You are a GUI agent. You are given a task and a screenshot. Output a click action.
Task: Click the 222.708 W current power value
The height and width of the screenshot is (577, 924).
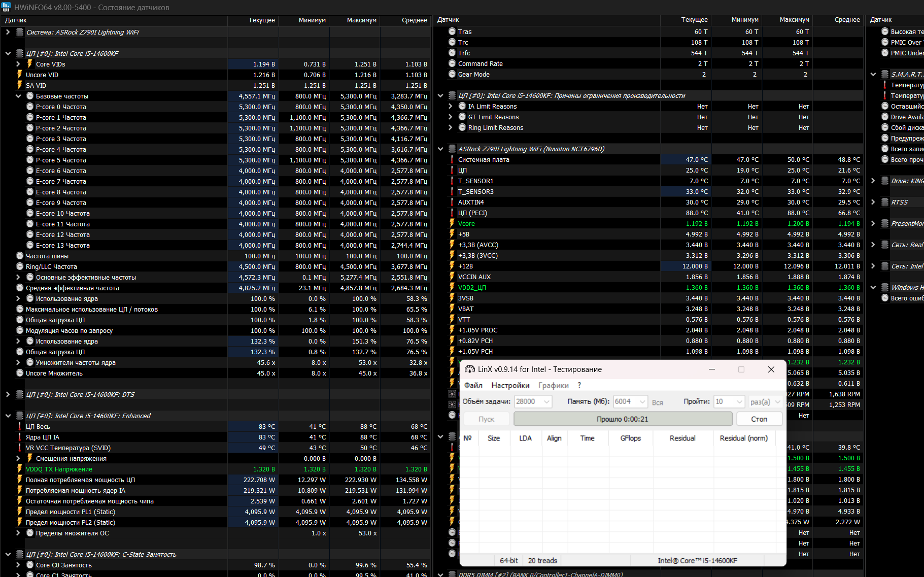coord(259,480)
